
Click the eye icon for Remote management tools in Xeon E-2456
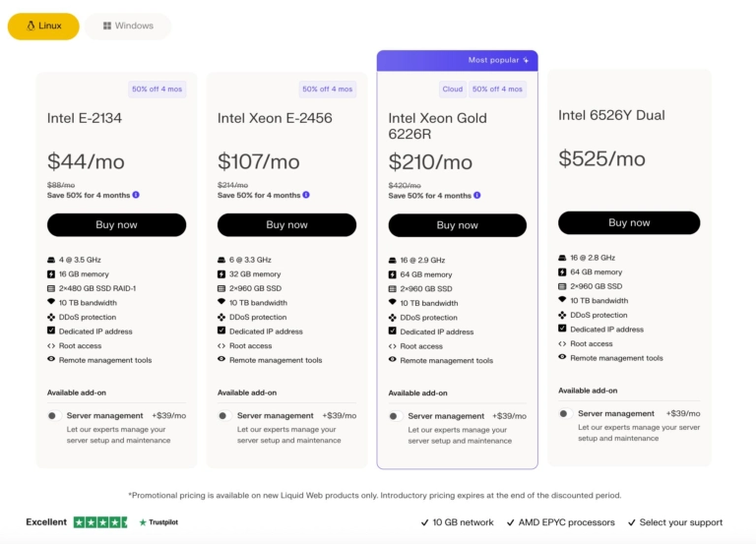click(x=221, y=359)
